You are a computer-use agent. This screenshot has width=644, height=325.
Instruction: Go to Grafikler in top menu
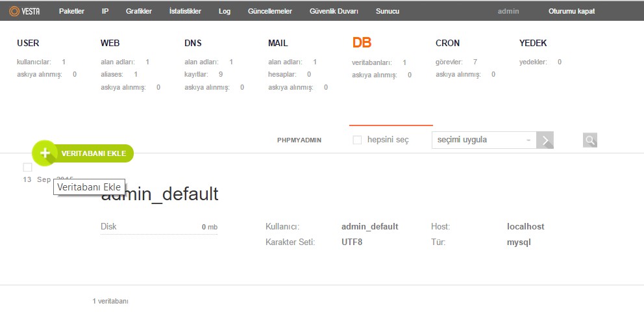click(x=138, y=11)
